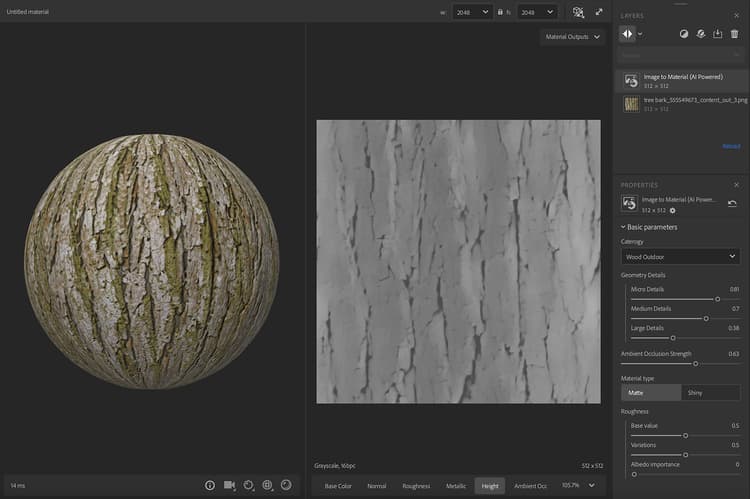
Task: Click the export layers icon
Action: click(717, 34)
